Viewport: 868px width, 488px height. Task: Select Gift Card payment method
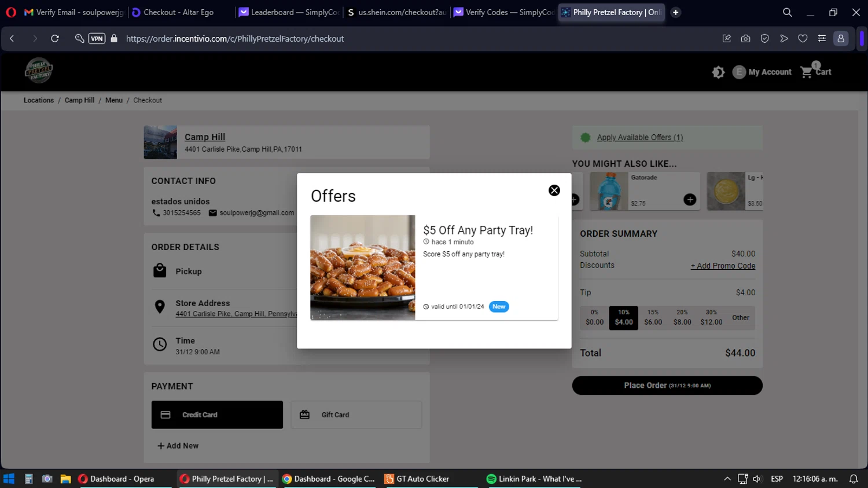(356, 414)
